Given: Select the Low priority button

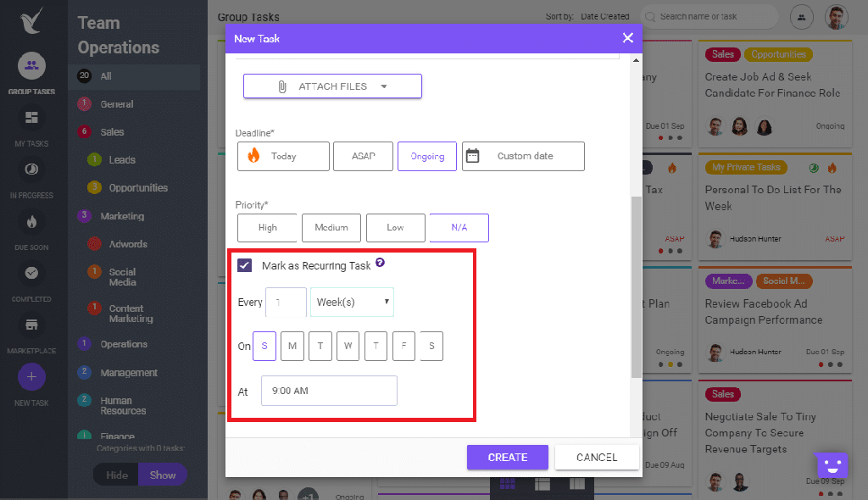Looking at the screenshot, I should [395, 228].
